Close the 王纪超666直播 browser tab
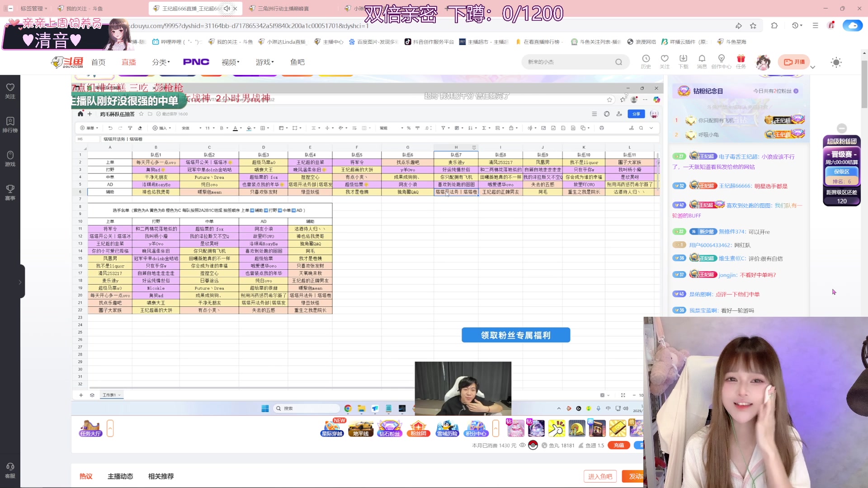This screenshot has width=868, height=488. point(235,9)
